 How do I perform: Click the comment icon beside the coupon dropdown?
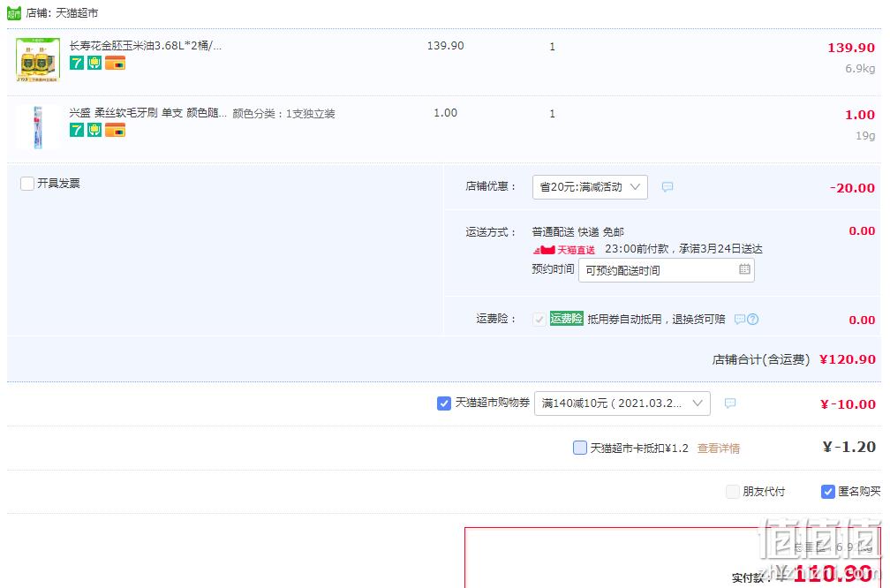[730, 403]
